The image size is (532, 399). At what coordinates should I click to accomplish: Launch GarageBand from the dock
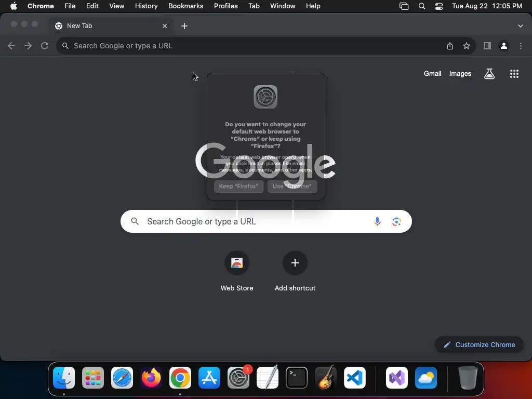tap(326, 378)
